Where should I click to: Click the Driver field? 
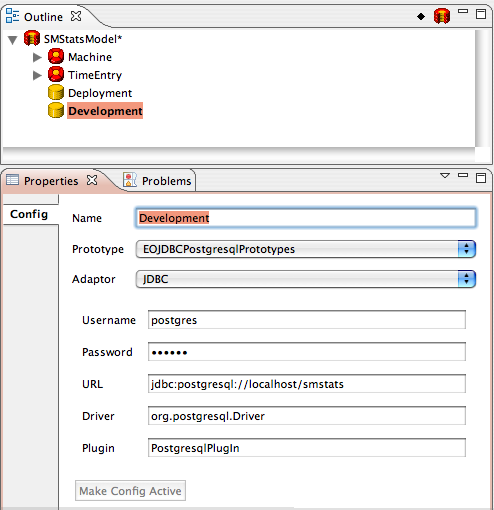click(x=307, y=416)
